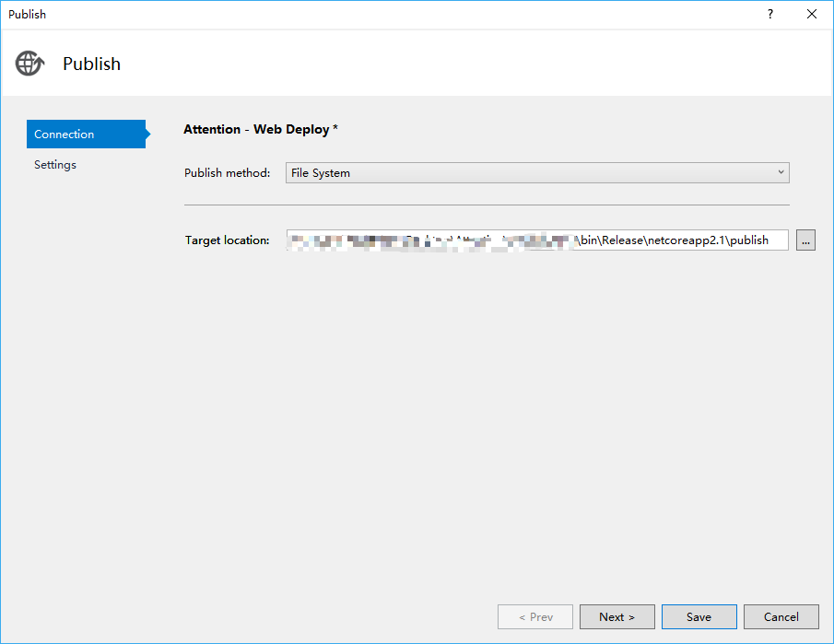Open the Publish method combo box
The height and width of the screenshot is (644, 834).
pyautogui.click(x=536, y=172)
